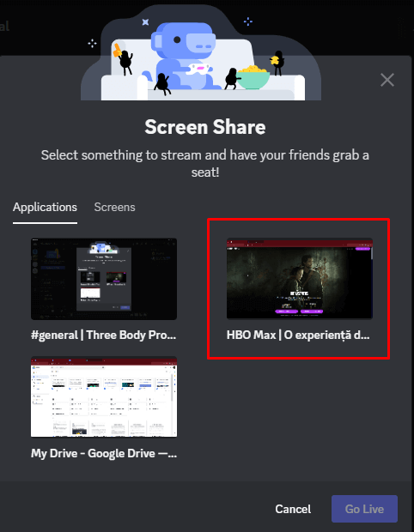Click the blue sparkle above the couch
This screenshot has height=532, width=414.
248,21
